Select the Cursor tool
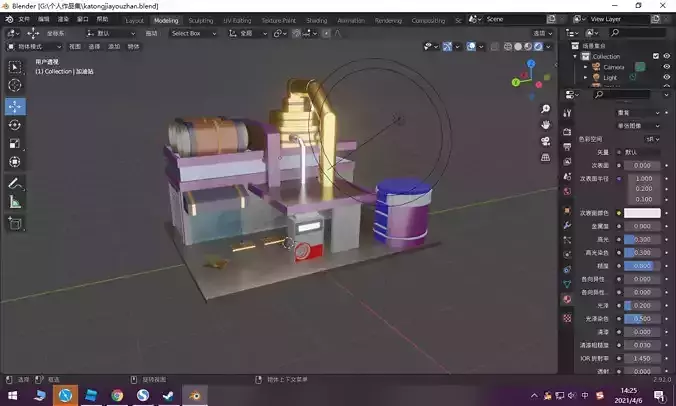This screenshot has width=676, height=406. click(x=15, y=85)
